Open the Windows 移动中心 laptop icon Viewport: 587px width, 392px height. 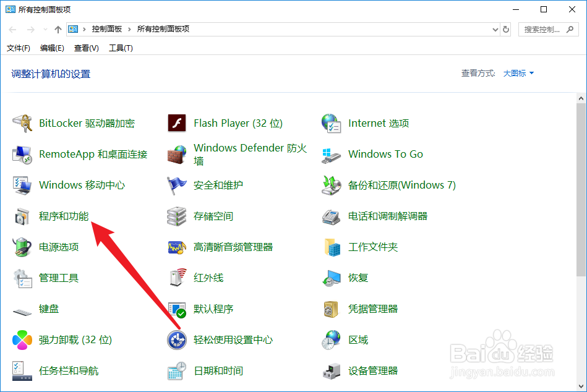point(22,185)
